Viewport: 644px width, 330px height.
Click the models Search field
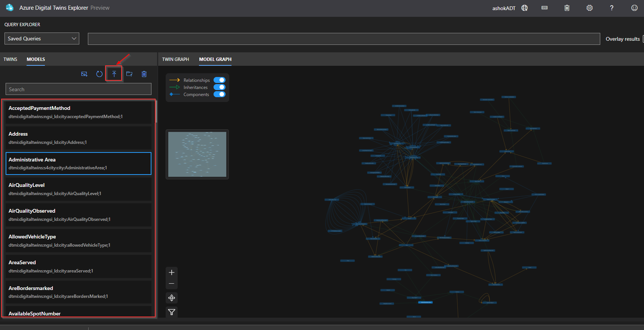point(79,89)
